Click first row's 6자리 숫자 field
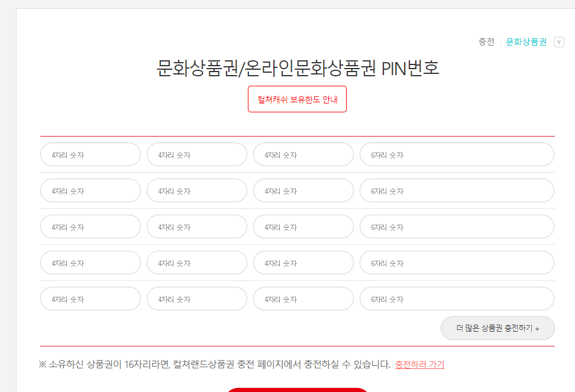 [457, 154]
